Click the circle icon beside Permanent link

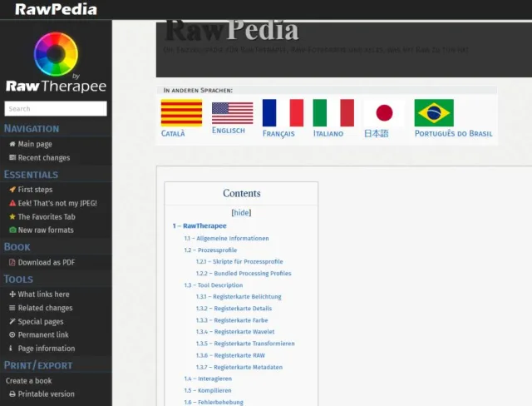pos(12,334)
